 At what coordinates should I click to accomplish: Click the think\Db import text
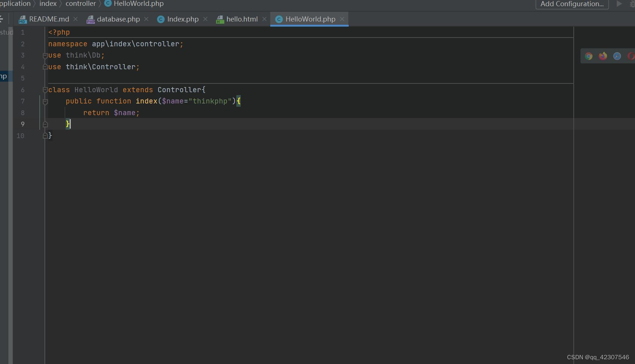(x=83, y=55)
